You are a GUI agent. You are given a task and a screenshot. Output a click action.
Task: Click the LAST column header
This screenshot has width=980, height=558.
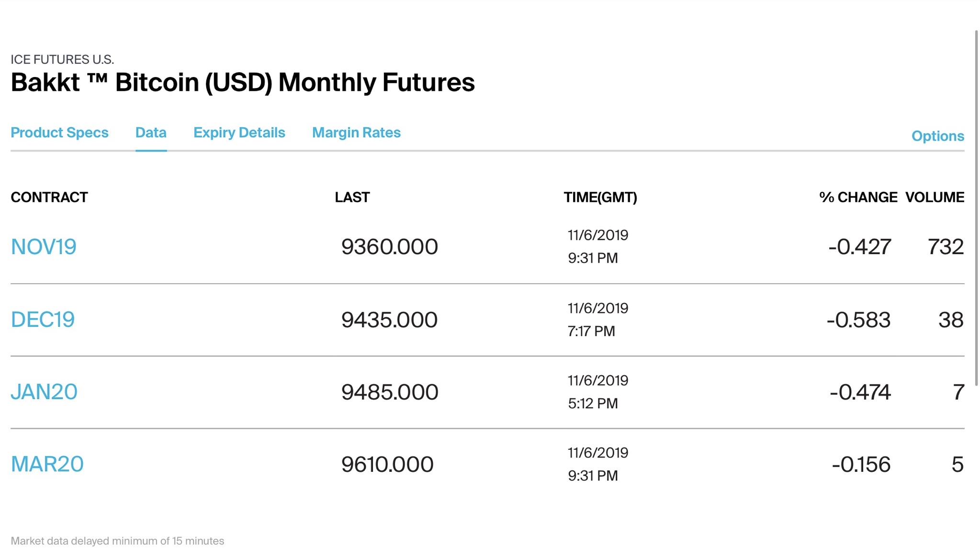352,197
